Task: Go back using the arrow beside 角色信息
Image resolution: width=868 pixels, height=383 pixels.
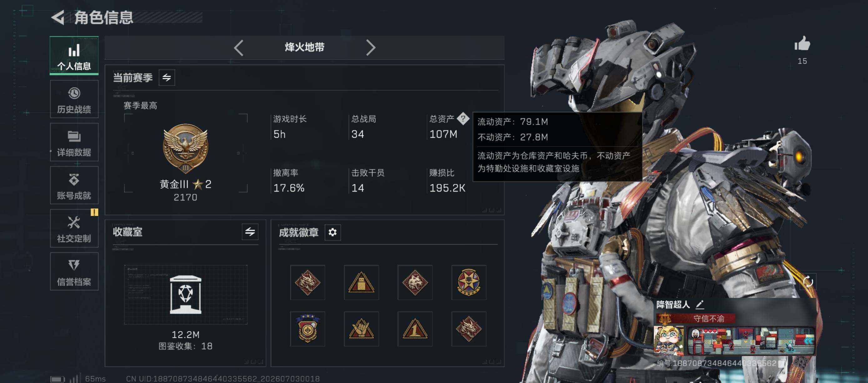Action: click(58, 18)
